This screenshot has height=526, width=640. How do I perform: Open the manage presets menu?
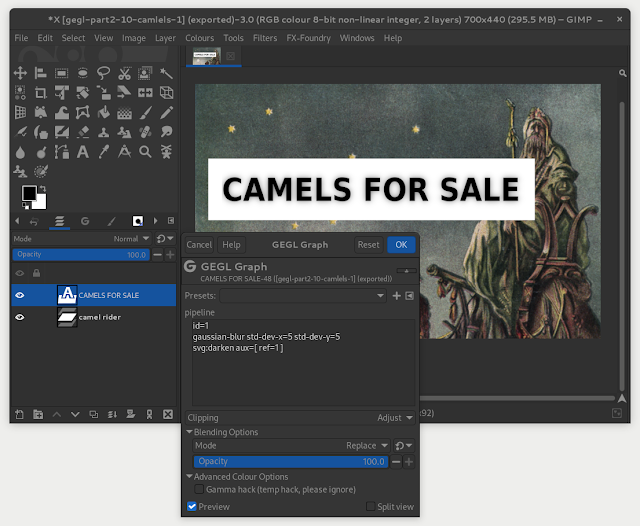(x=409, y=295)
